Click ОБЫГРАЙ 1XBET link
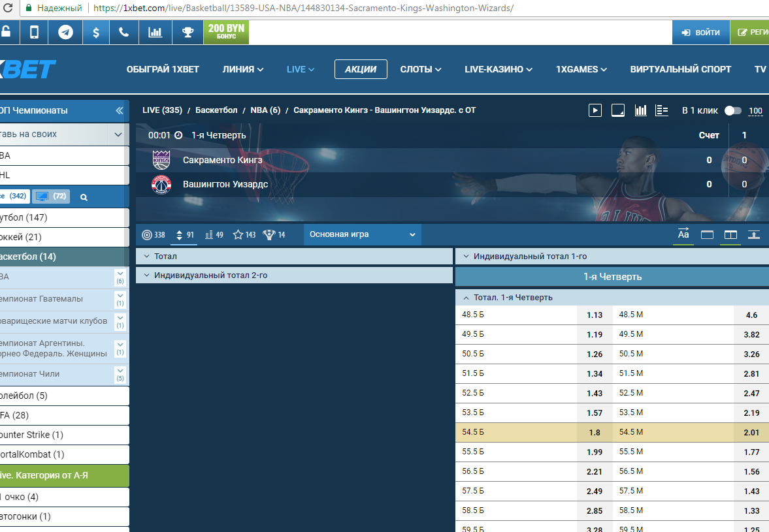The width and height of the screenshot is (769, 532). tap(163, 70)
